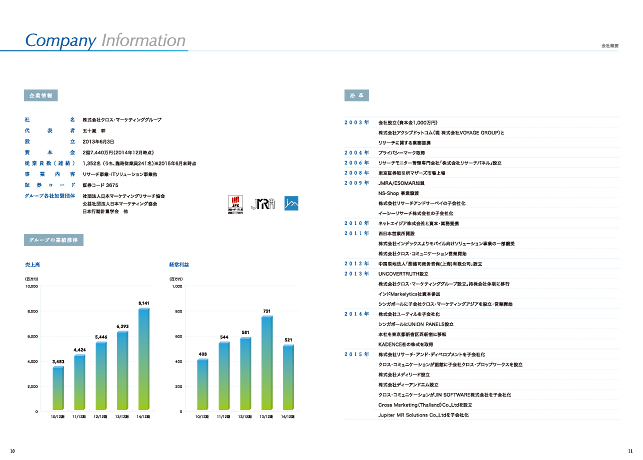The width and height of the screenshot is (643, 460).
Task: Click the page number 11
Action: point(630,451)
